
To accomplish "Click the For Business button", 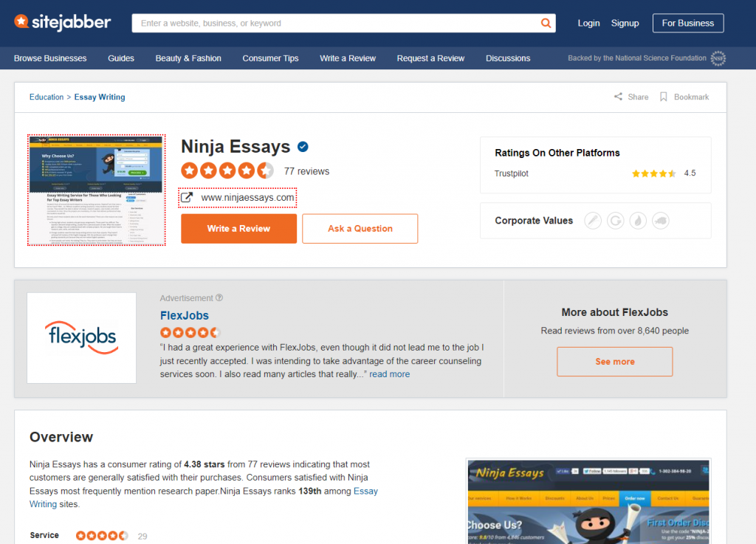I will point(688,23).
